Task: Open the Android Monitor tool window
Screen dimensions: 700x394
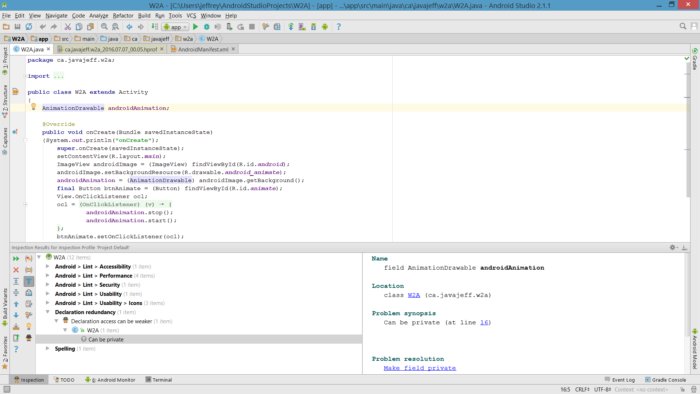Action: coord(110,380)
